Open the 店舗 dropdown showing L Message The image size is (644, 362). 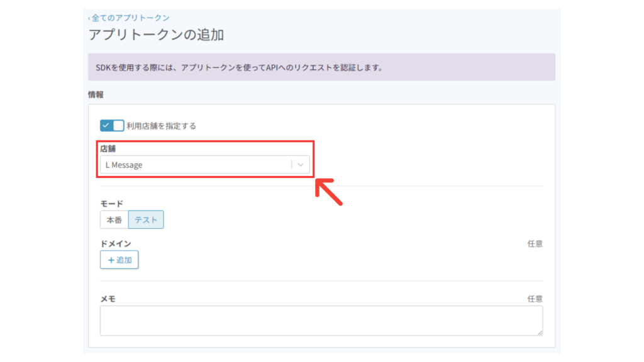[x=204, y=165]
